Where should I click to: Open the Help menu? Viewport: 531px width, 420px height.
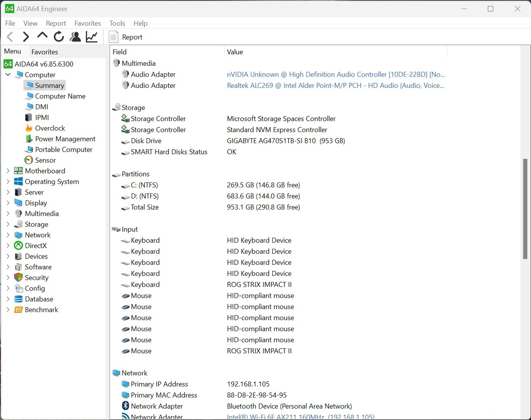[140, 23]
